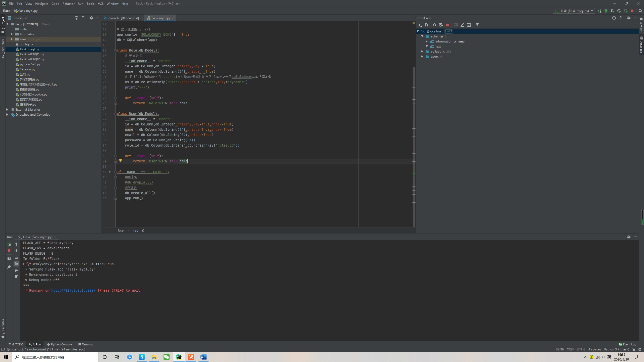Open the Refactor menu
644x362 pixels.
(x=68, y=4)
